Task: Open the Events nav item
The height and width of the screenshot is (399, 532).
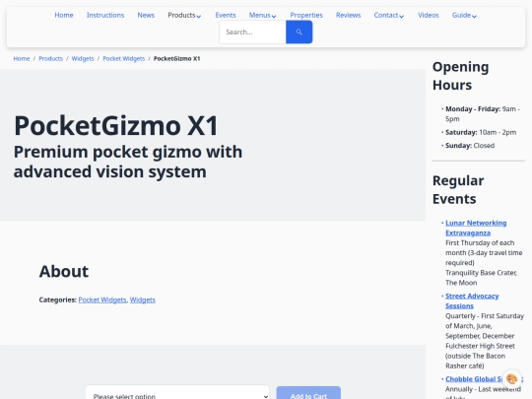Action: click(226, 15)
